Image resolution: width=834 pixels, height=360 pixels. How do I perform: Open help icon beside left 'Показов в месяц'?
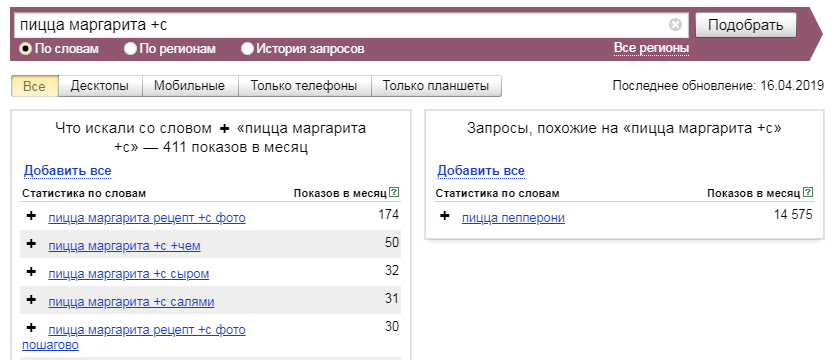(394, 192)
